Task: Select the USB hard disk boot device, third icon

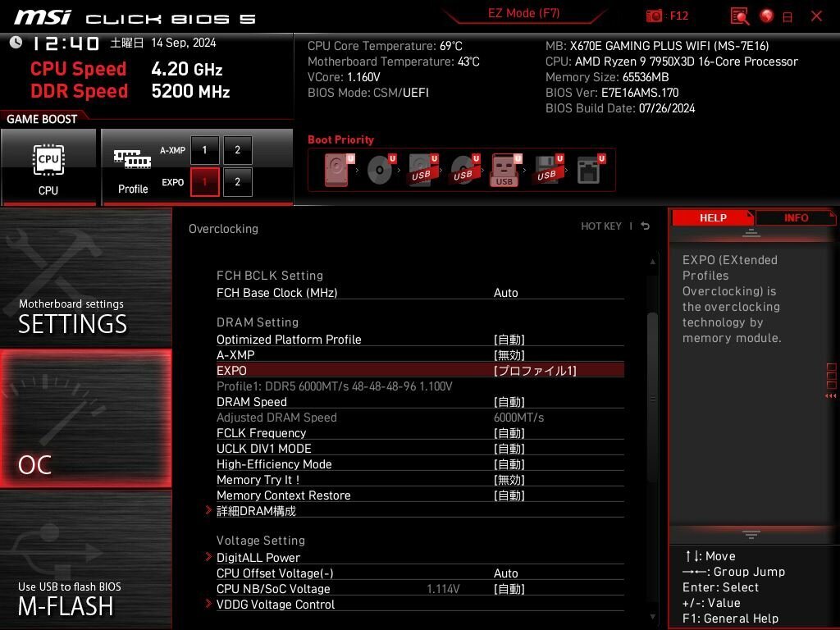Action: (422, 170)
